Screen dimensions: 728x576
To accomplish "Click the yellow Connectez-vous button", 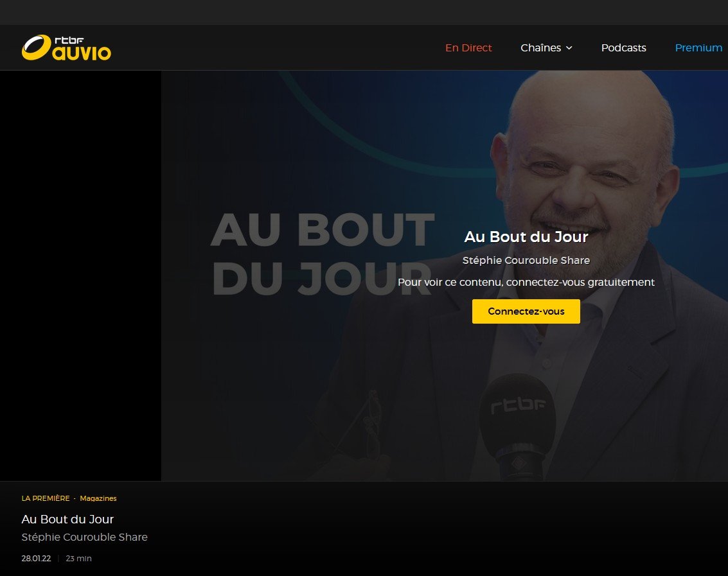I will [526, 311].
